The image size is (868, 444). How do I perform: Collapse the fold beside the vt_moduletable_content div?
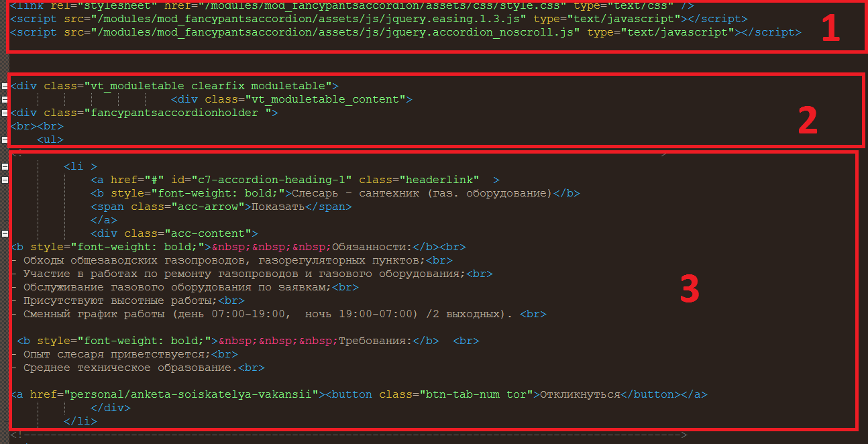pyautogui.click(x=5, y=99)
